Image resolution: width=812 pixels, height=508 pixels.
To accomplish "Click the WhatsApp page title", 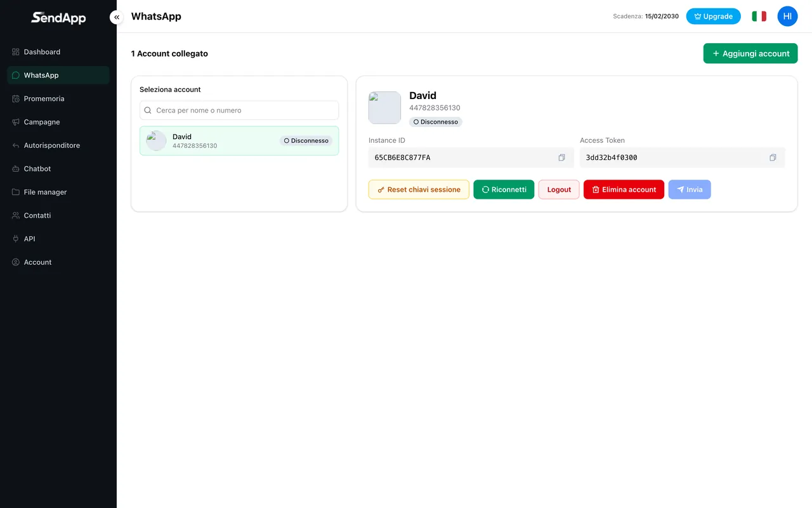I will pyautogui.click(x=156, y=17).
